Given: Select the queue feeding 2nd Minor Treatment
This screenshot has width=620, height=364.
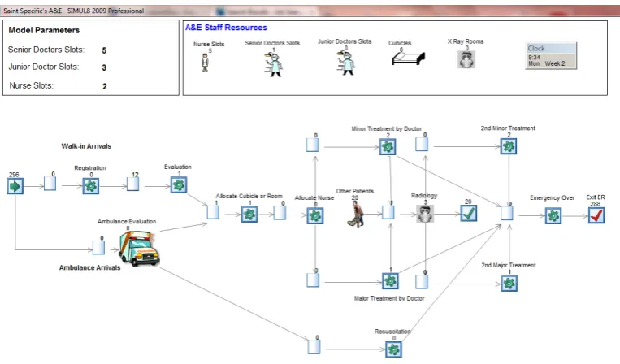Looking at the screenshot, I should tap(422, 144).
